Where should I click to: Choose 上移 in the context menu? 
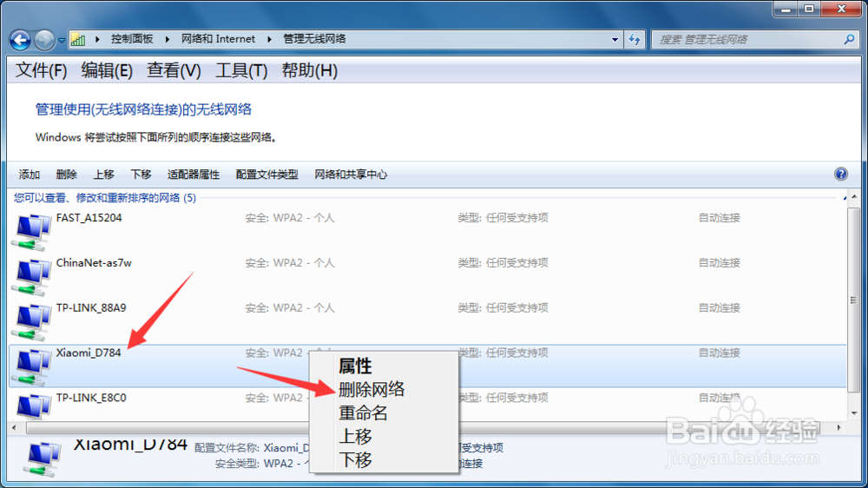[355, 436]
